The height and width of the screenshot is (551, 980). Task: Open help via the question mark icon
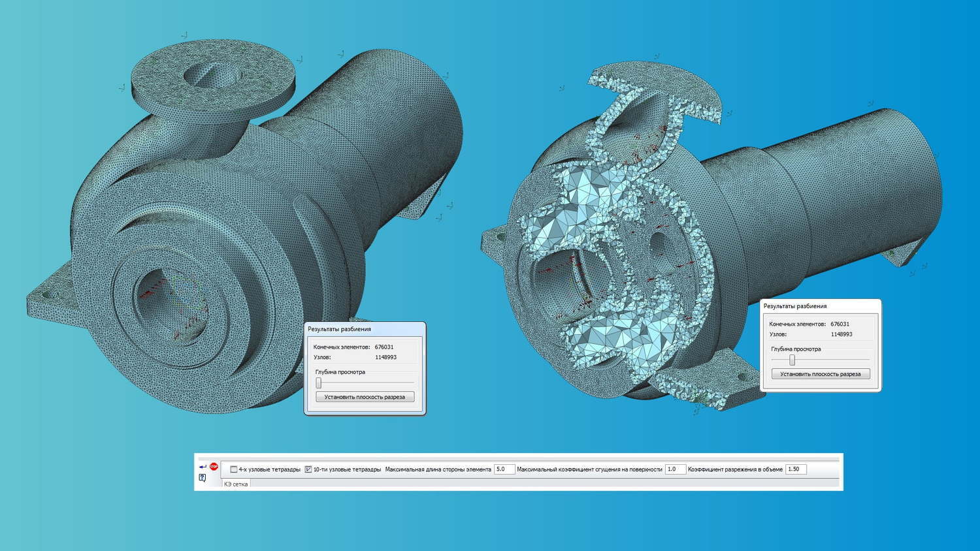coord(203,478)
